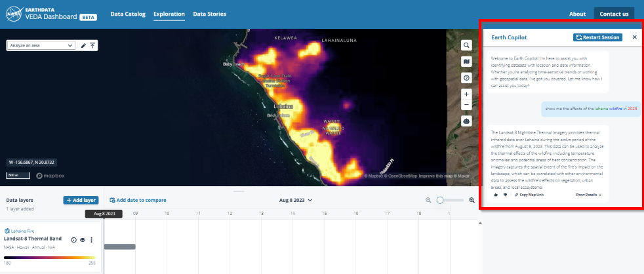This screenshot has height=274, width=644.
Task: Click the Add layer button
Action: pos(81,200)
